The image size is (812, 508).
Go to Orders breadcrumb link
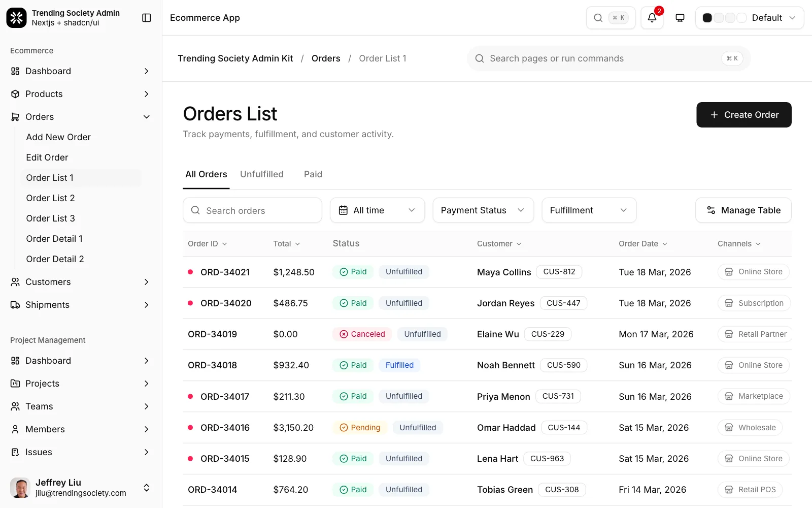[x=326, y=58]
